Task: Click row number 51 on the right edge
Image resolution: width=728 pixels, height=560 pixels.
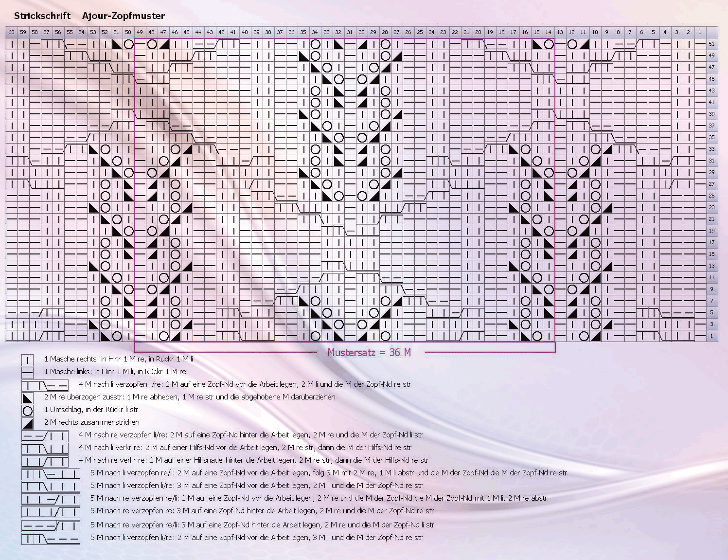Action: coord(712,44)
